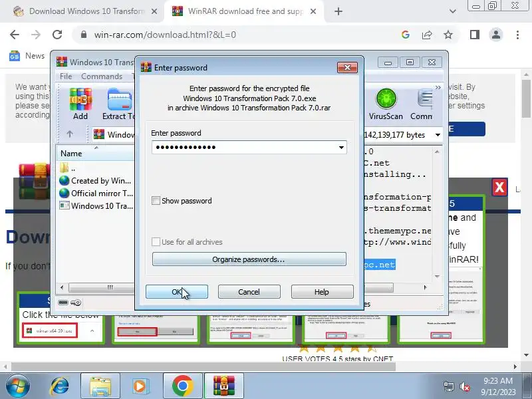Click the VirusScan toolbar icon
Screen dimensions: 532x399
pyautogui.click(x=386, y=104)
